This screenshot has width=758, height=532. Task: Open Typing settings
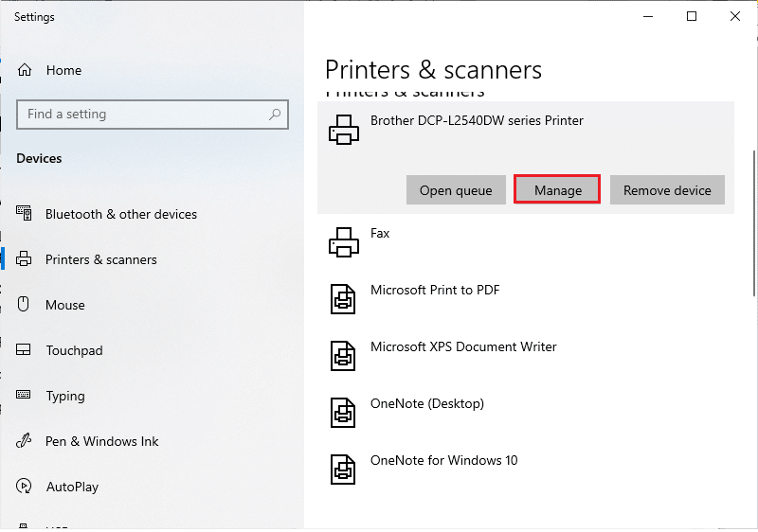coord(152,396)
